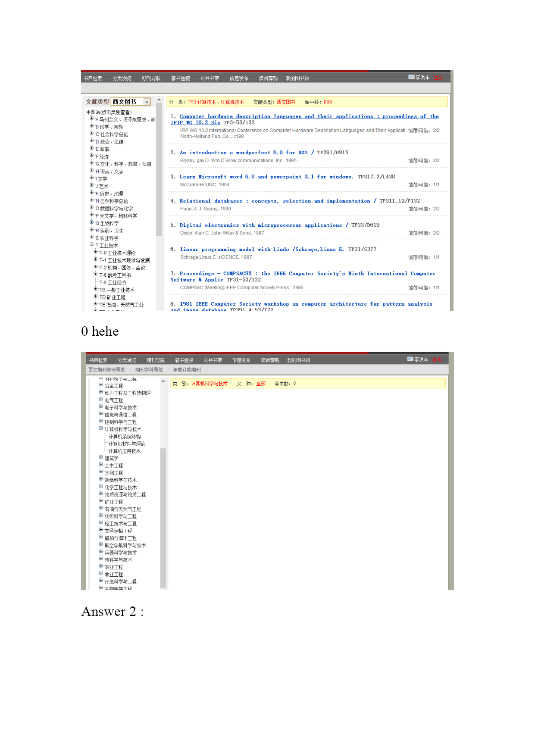The width and height of the screenshot is (535, 756).
Task: Switch to 期刊学科导航 sub-tab
Action: [149, 370]
